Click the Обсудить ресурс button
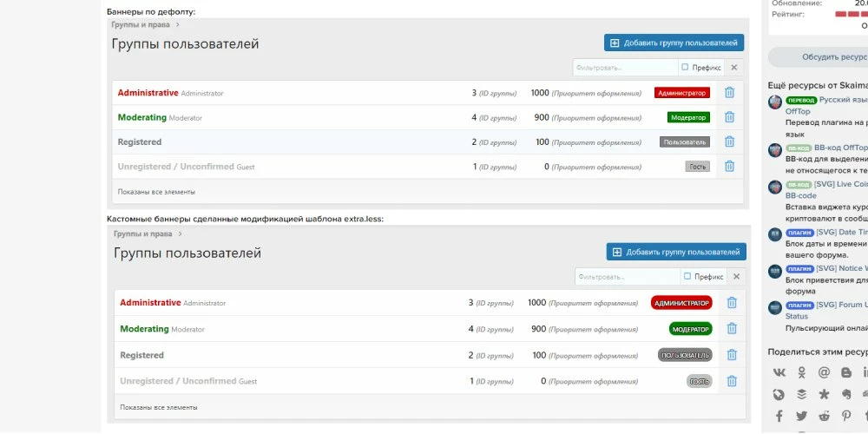The height and width of the screenshot is (434, 868). pyautogui.click(x=825, y=57)
